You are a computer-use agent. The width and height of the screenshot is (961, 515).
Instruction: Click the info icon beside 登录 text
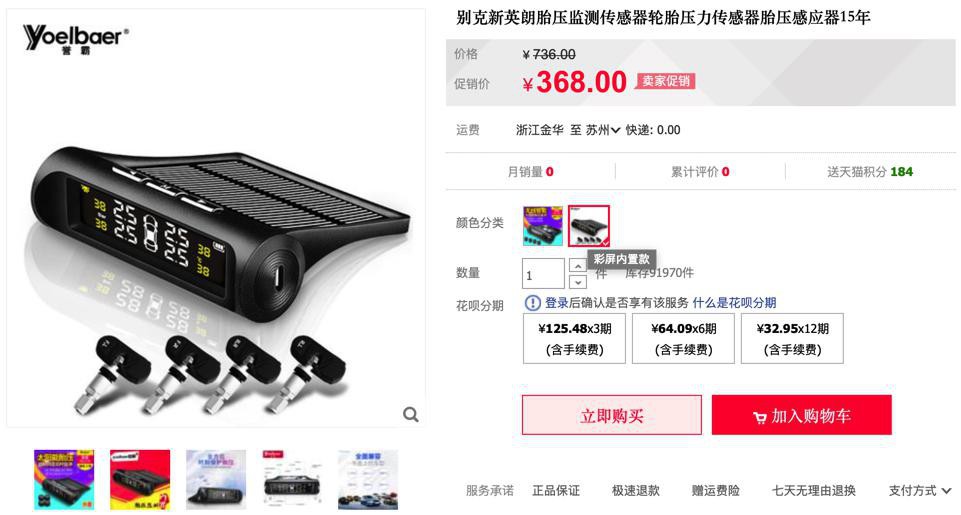(x=533, y=303)
